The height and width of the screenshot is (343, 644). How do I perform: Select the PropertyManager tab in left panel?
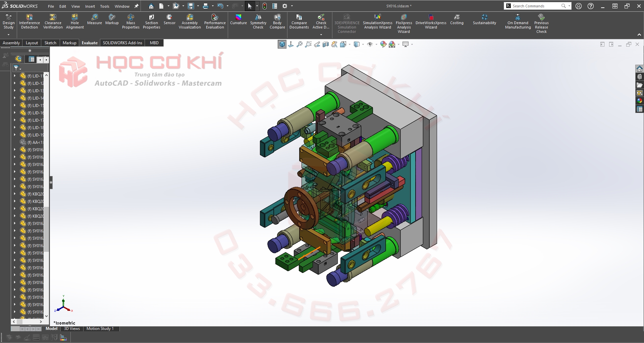pyautogui.click(x=32, y=59)
